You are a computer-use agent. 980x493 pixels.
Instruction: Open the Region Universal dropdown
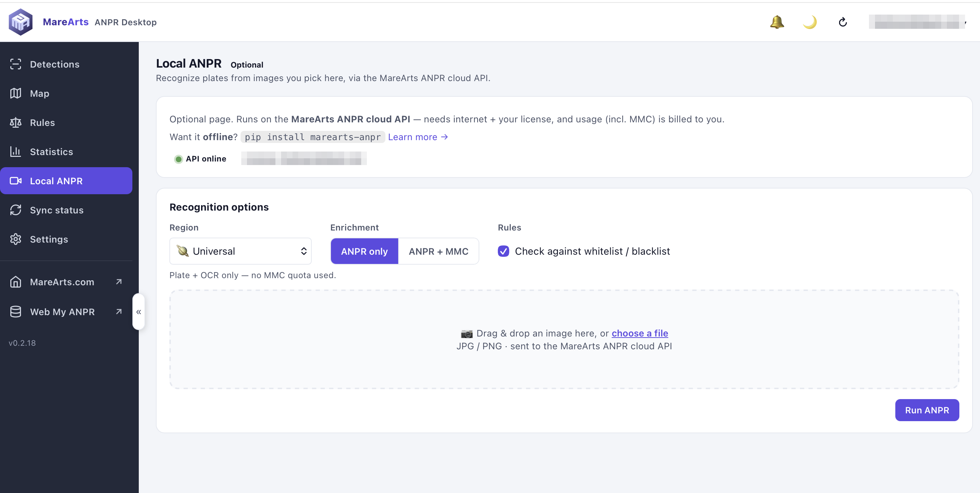coord(241,251)
